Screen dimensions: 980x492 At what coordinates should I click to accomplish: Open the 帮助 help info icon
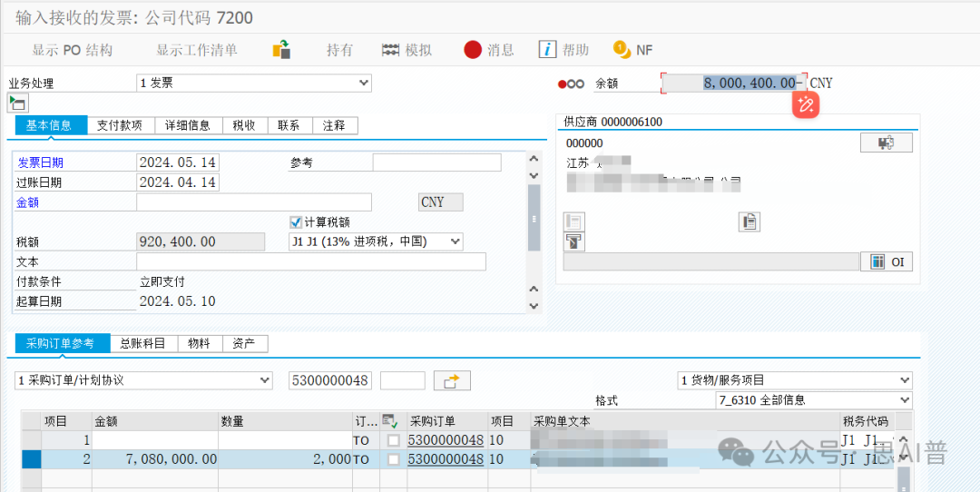(547, 50)
